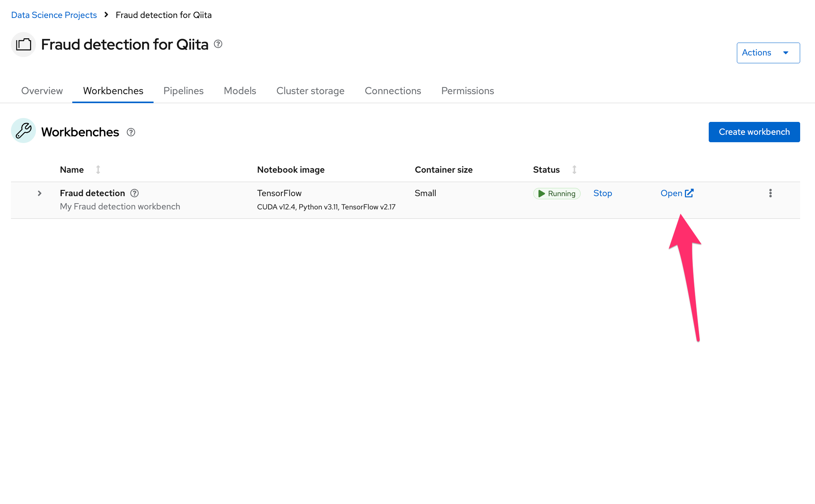Image resolution: width=815 pixels, height=504 pixels.
Task: Click the help icon beside Fraud detection workbench
Action: (134, 193)
